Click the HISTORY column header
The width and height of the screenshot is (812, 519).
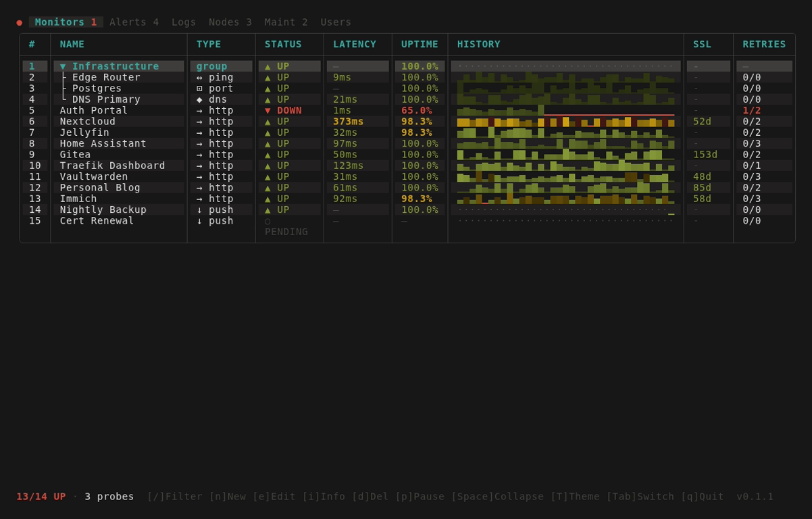479,45
